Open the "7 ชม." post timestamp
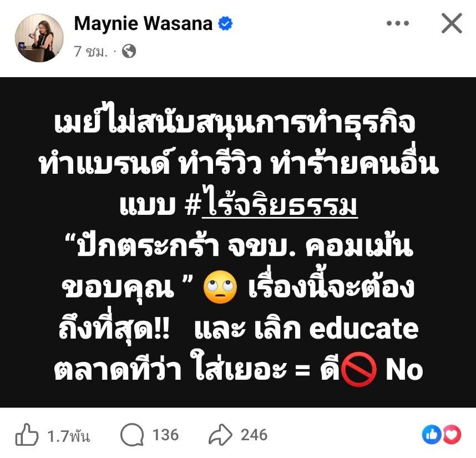 click(x=91, y=51)
